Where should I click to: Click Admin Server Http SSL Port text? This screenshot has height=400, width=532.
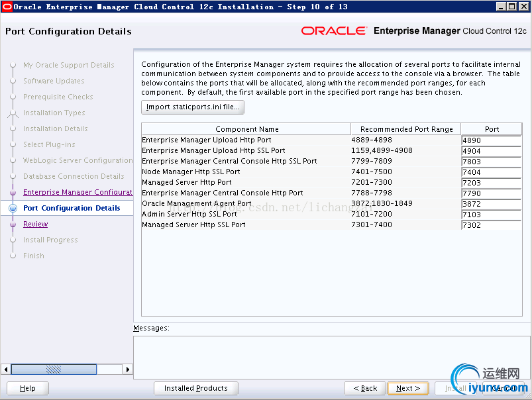(189, 214)
